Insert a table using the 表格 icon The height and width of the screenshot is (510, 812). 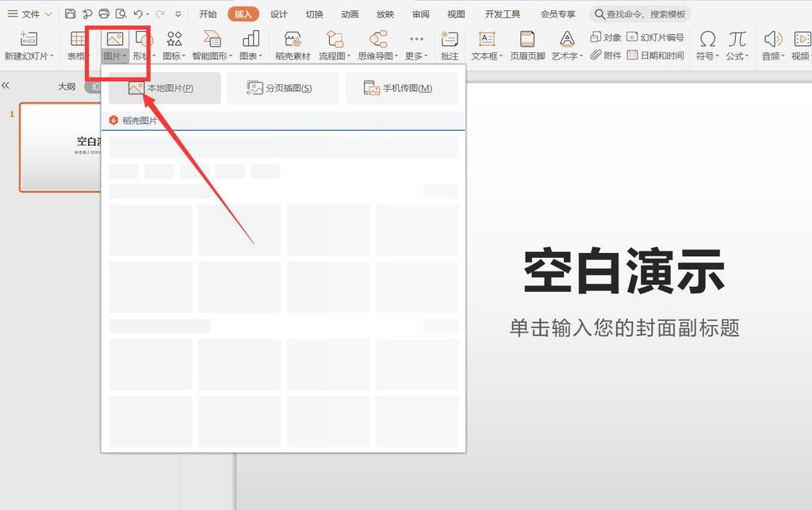tap(77, 45)
